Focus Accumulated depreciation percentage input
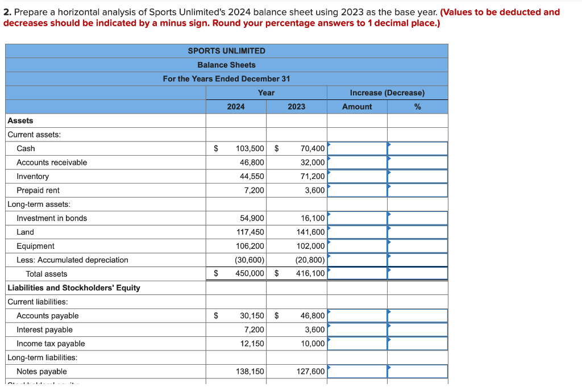Image resolution: width=582 pixels, height=392 pixels. [418, 260]
